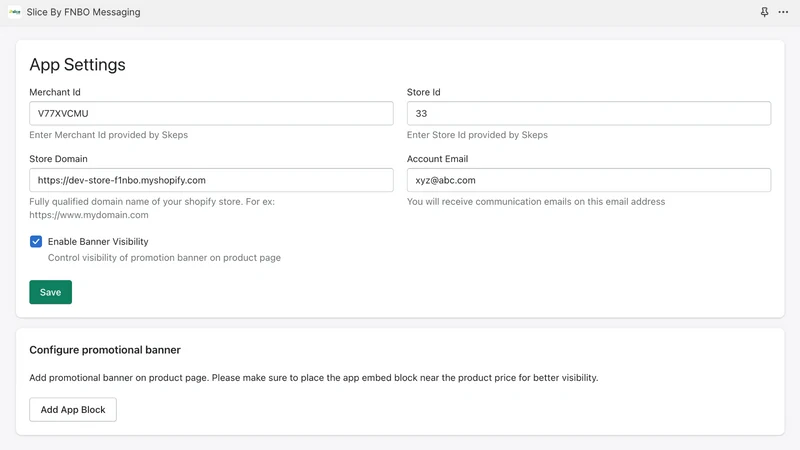Click the Configure promotional banner heading
Image resolution: width=800 pixels, height=450 pixels.
(x=105, y=350)
